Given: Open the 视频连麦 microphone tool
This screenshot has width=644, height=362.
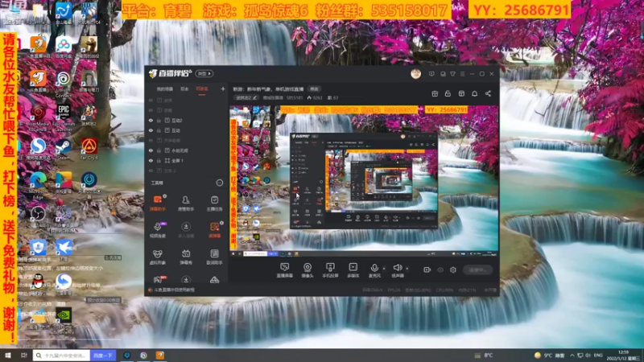Looking at the screenshot, I should (157, 230).
